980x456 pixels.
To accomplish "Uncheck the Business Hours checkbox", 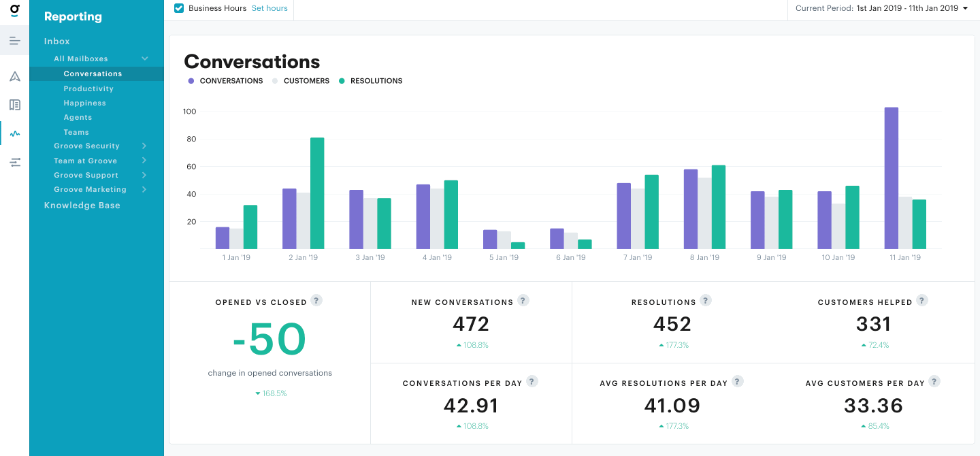I will tap(178, 8).
